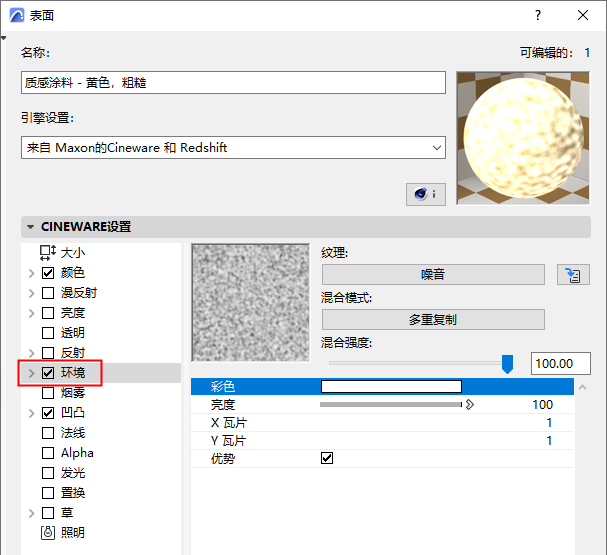Click the help question mark in the title bar
Image resolution: width=607 pixels, height=555 pixels.
coord(538,15)
